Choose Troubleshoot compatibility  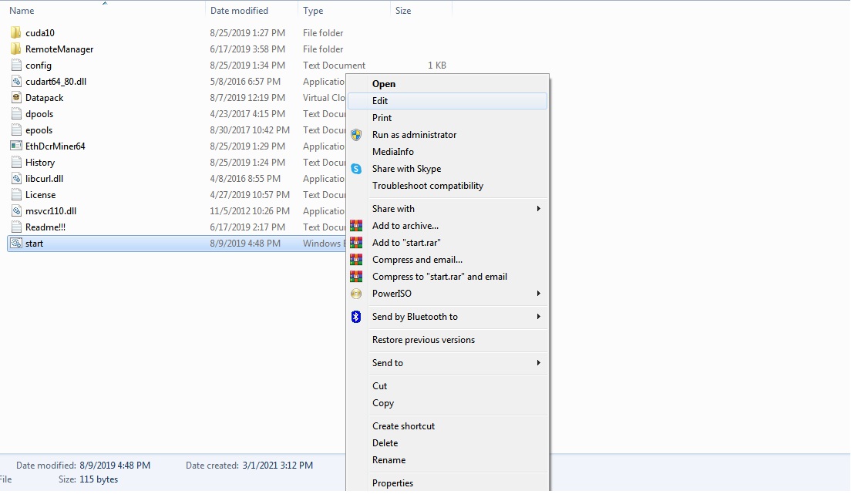coord(447,186)
